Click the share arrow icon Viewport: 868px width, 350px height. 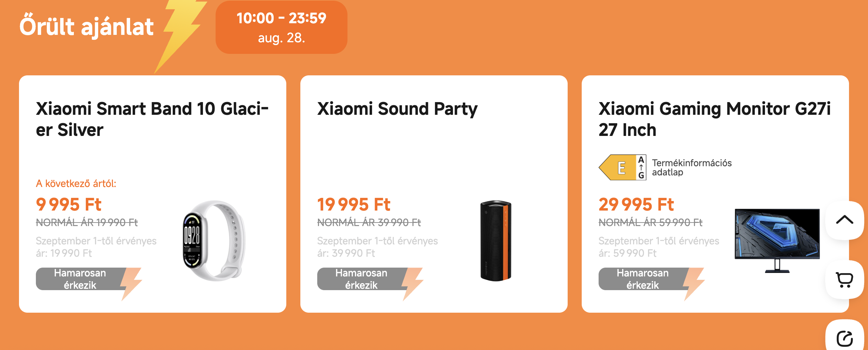pos(844,339)
